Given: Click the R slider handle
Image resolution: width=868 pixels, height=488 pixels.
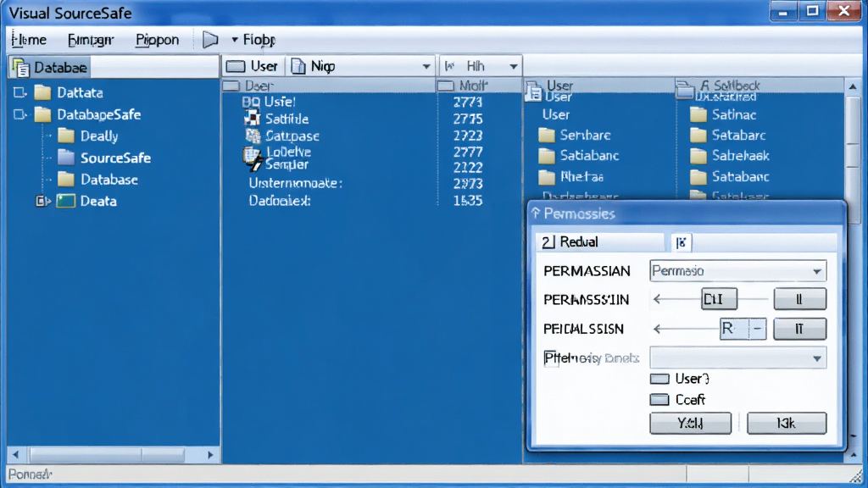Looking at the screenshot, I should tap(733, 329).
